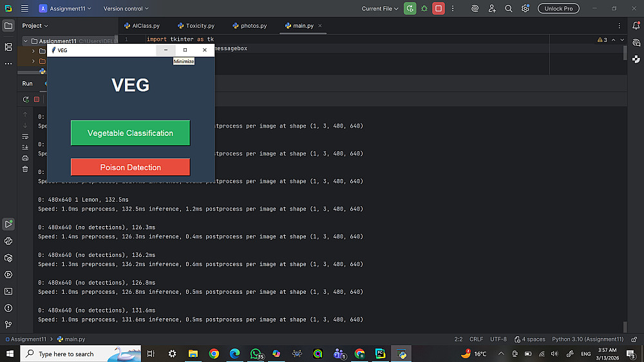Open the Git version control tool window
The image size is (644, 362).
coord(8,325)
